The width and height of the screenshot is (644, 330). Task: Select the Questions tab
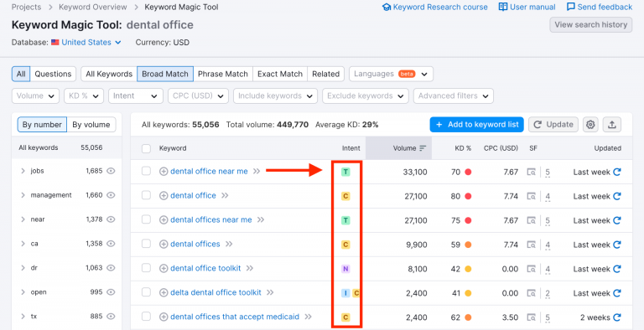pos(53,74)
